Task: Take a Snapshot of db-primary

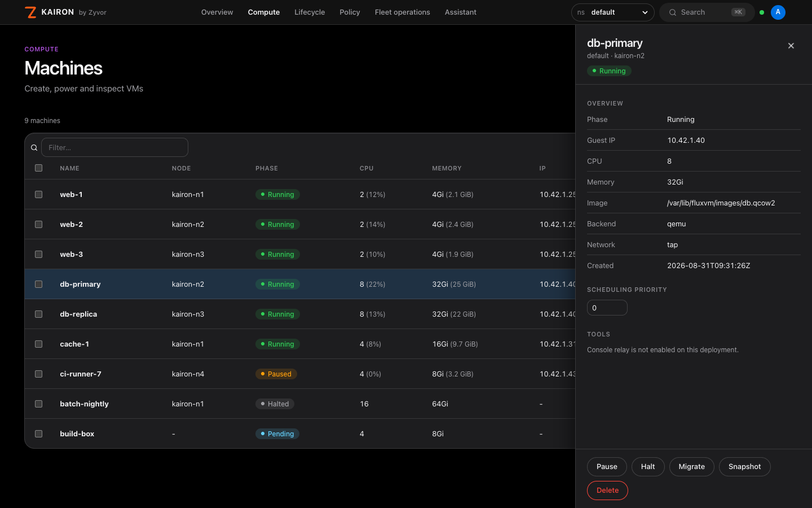Action: pyautogui.click(x=745, y=467)
